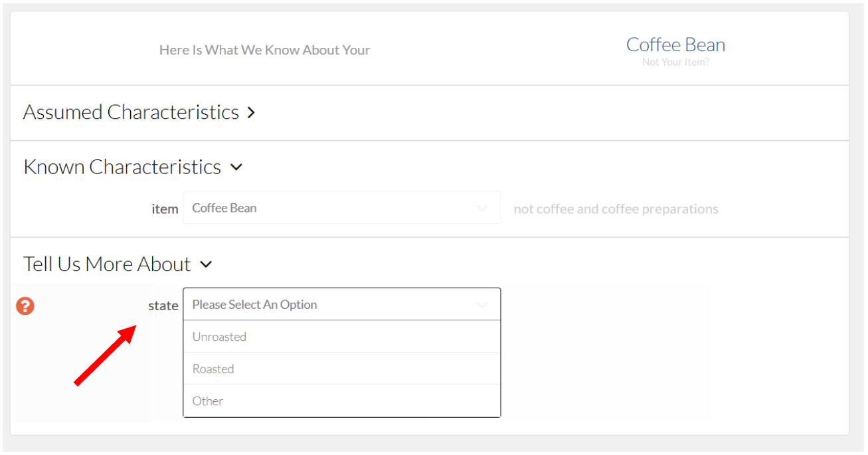Image resolution: width=868 pixels, height=455 pixels.
Task: Click the Assumed Characteristics heading text
Action: pyautogui.click(x=131, y=112)
